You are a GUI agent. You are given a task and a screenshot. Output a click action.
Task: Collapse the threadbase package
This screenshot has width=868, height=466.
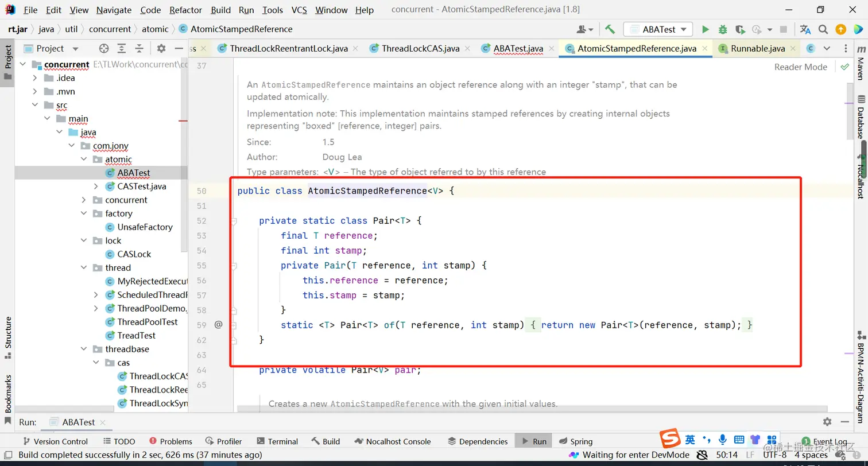84,349
